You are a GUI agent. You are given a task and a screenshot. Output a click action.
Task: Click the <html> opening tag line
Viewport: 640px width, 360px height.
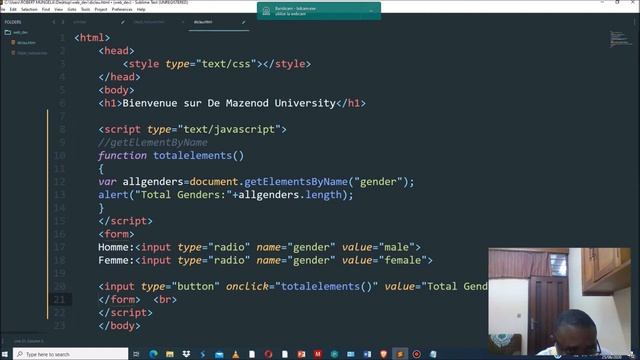point(92,38)
